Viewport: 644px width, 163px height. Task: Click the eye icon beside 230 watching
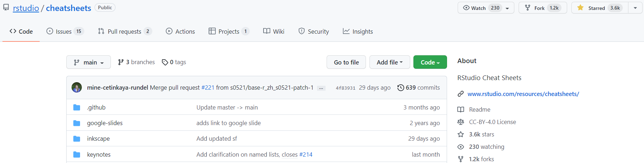coord(461,147)
